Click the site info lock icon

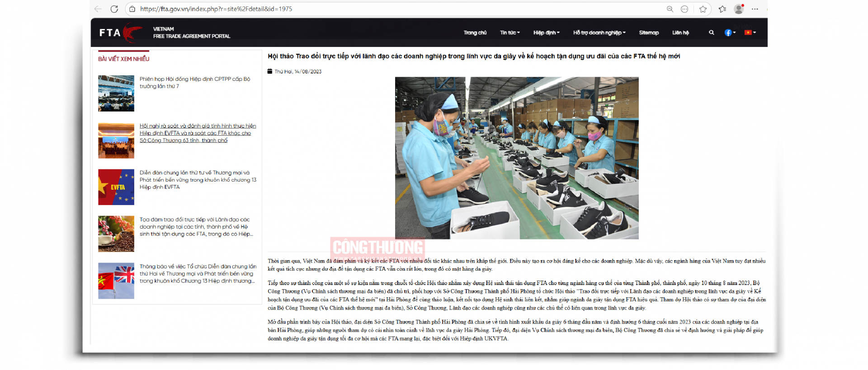point(132,9)
